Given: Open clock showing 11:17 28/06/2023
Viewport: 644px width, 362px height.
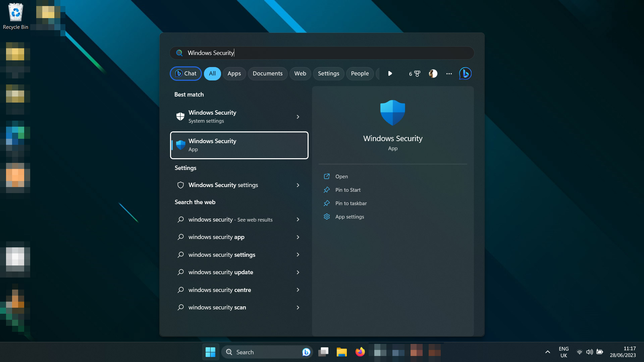Looking at the screenshot, I should click(x=623, y=352).
